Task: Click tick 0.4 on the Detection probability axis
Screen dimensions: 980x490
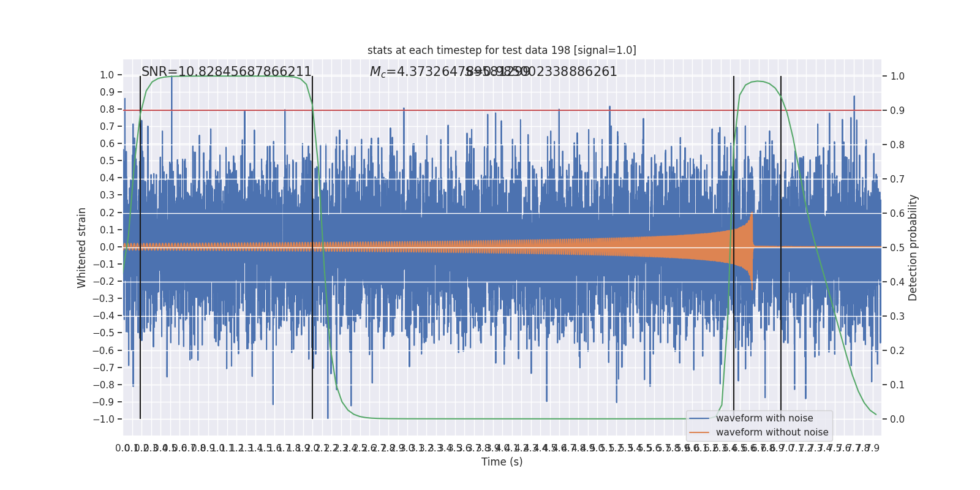Action: pyautogui.click(x=897, y=282)
